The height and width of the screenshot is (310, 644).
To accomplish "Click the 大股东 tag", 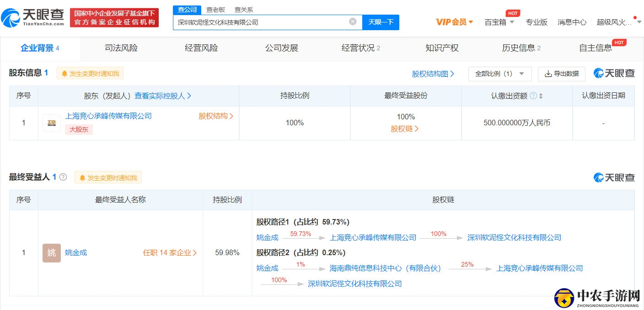I will point(79,129).
